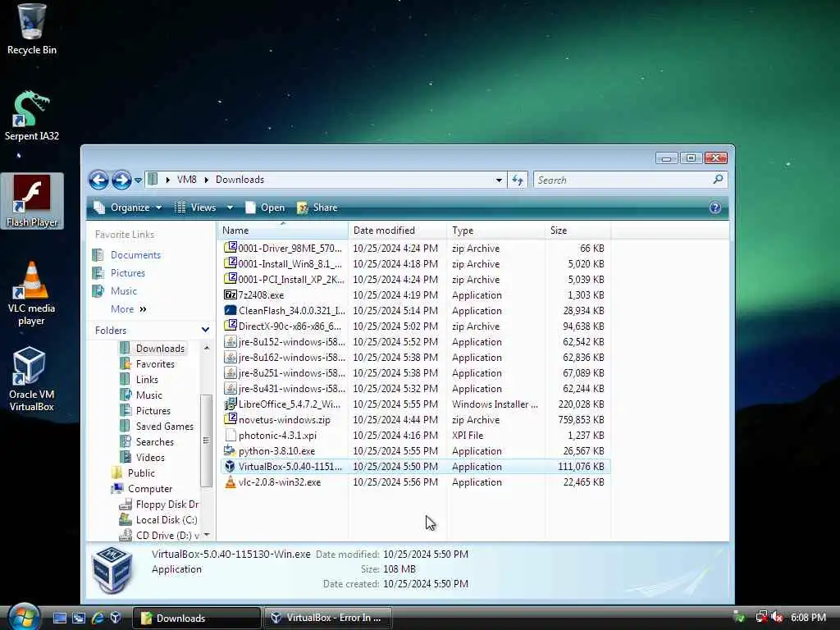Screen dimensions: 840x630
Task: Select Local Disk (C:) in tree
Action: pyautogui.click(x=166, y=519)
